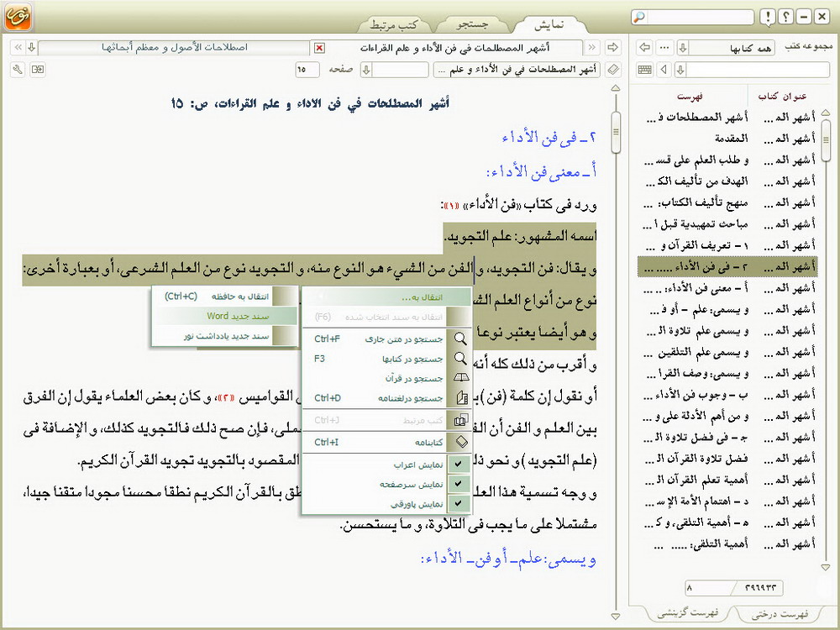Select the المقدمة row in the index list
The image size is (840, 630).
click(727, 139)
